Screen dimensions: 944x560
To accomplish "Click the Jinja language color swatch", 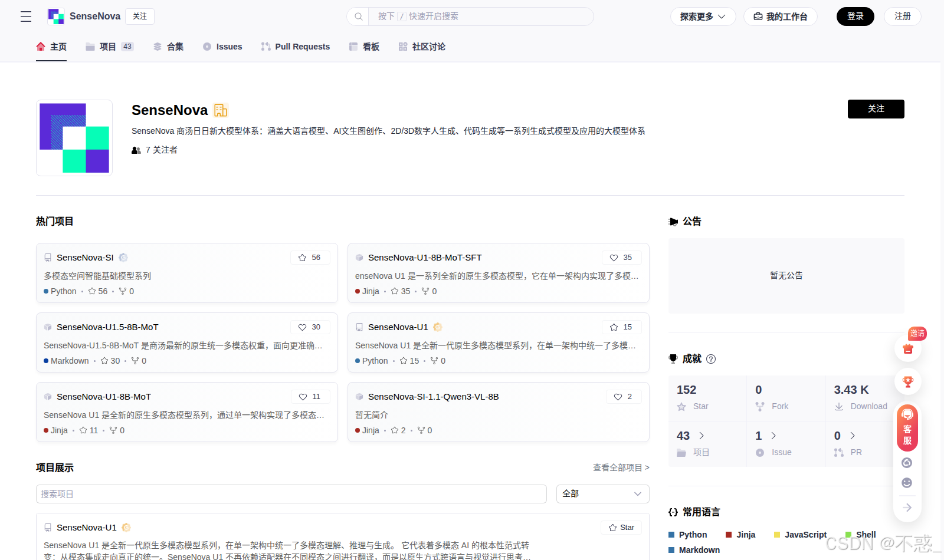I will (x=729, y=535).
